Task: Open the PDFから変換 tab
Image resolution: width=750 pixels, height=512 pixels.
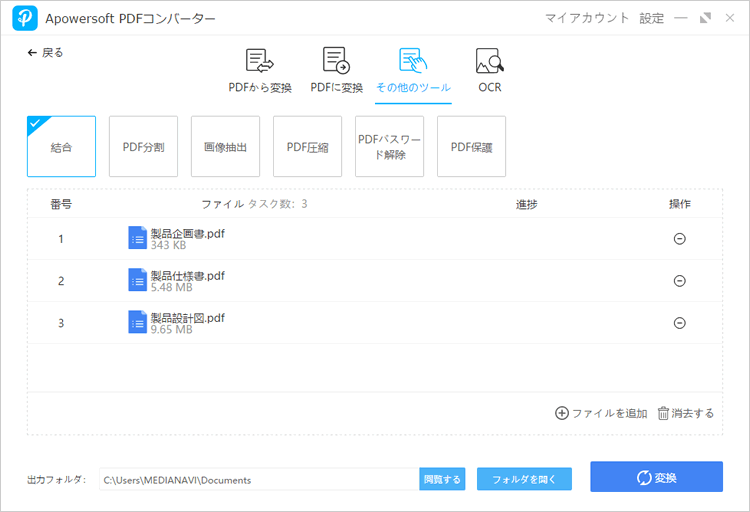Action: pos(260,70)
